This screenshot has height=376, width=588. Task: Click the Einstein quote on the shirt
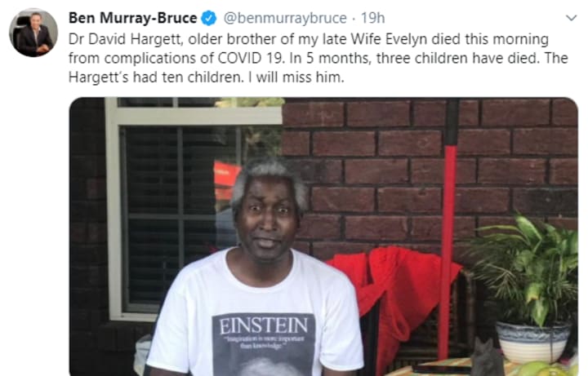tap(263, 342)
